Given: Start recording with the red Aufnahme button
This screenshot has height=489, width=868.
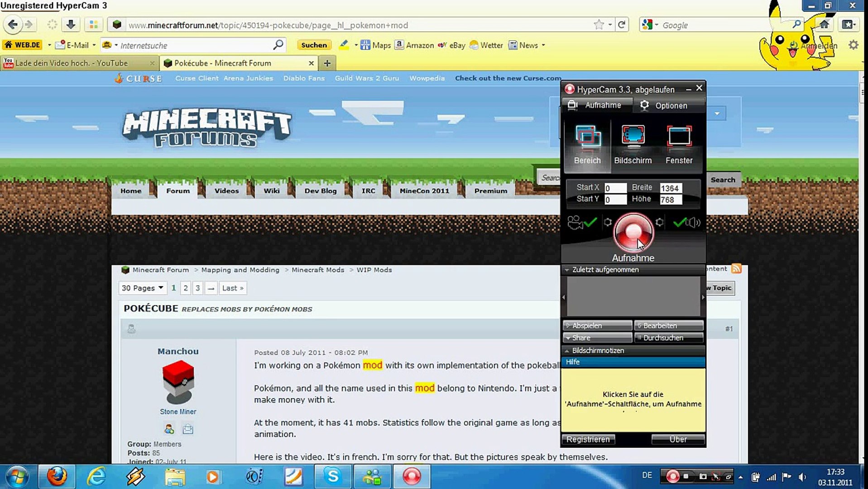Looking at the screenshot, I should pos(633,232).
